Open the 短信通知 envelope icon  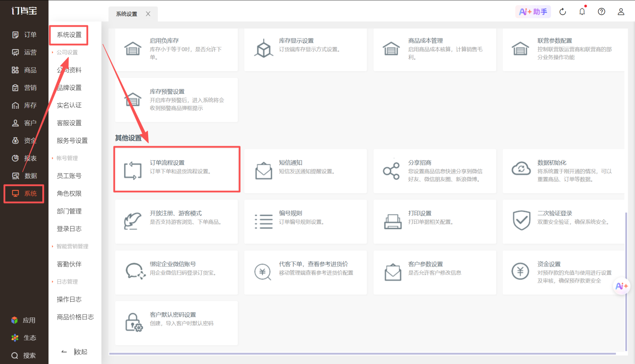coord(263,170)
